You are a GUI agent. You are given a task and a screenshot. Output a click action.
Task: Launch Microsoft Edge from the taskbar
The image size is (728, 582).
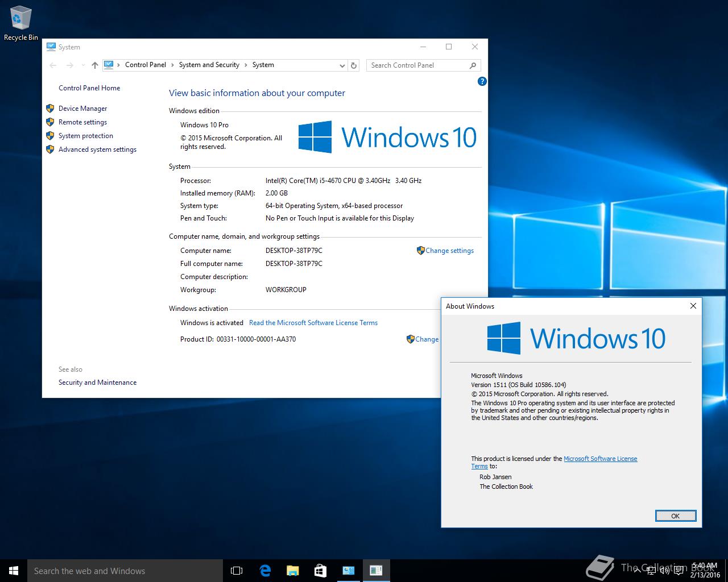(265, 571)
